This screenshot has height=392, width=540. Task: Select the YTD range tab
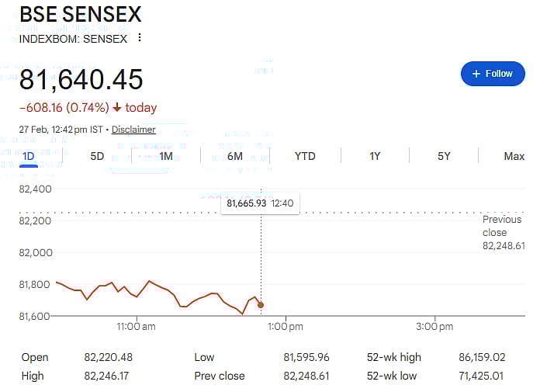[x=305, y=156]
